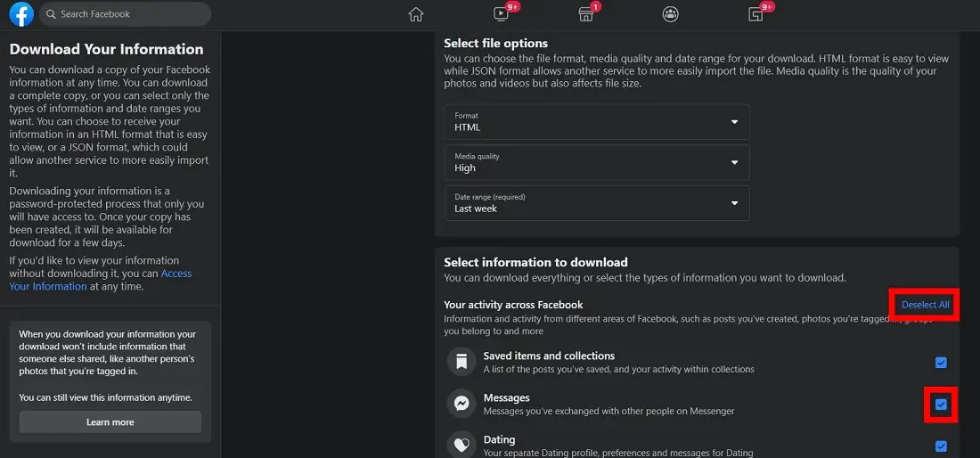Open the Gaming icon in top bar
Viewport: 980px width, 458px height.
click(755, 14)
